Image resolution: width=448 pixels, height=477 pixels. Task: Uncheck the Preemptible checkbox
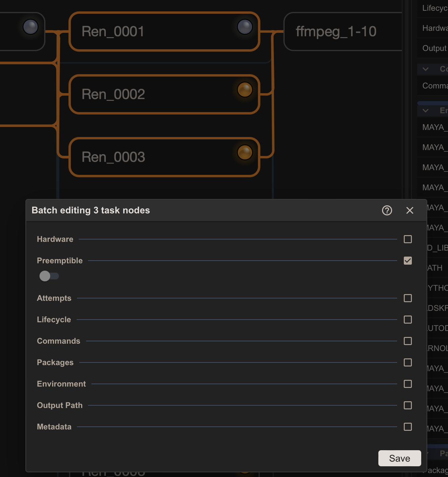408,261
